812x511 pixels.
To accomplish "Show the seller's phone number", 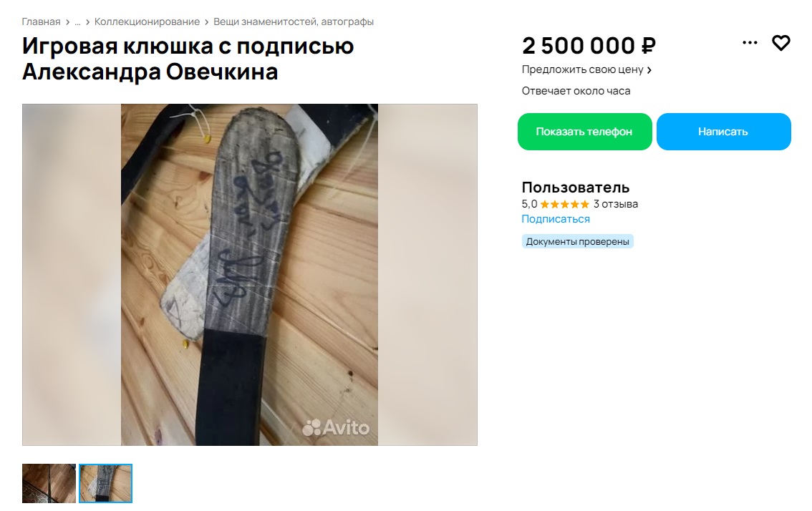I will 585,132.
